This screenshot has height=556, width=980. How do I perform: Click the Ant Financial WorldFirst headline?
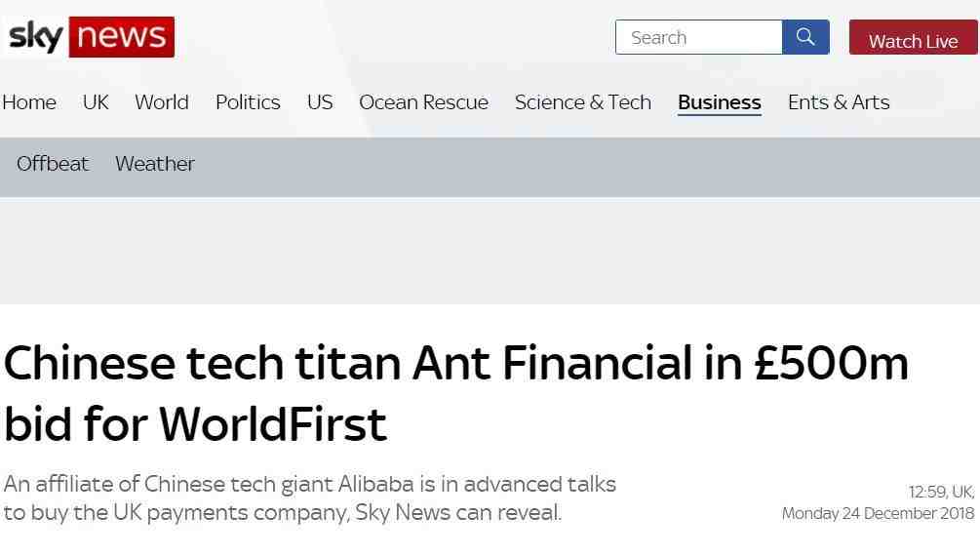(455, 393)
